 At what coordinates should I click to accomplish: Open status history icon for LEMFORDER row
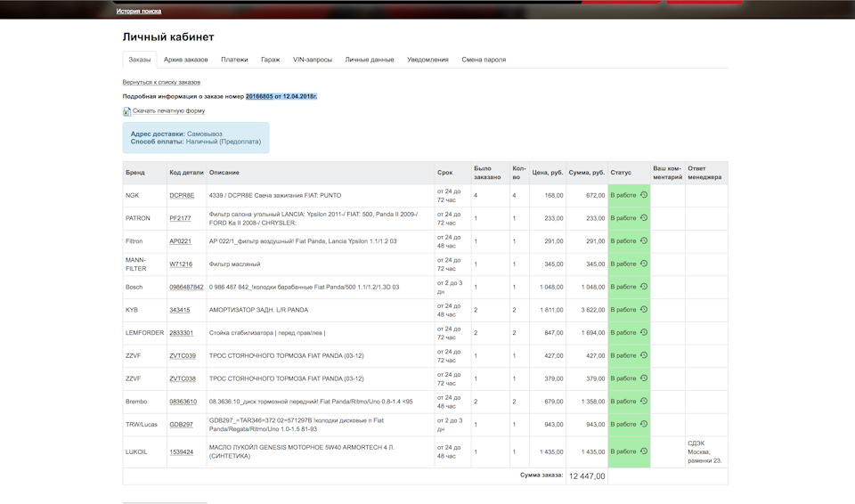pos(643,332)
